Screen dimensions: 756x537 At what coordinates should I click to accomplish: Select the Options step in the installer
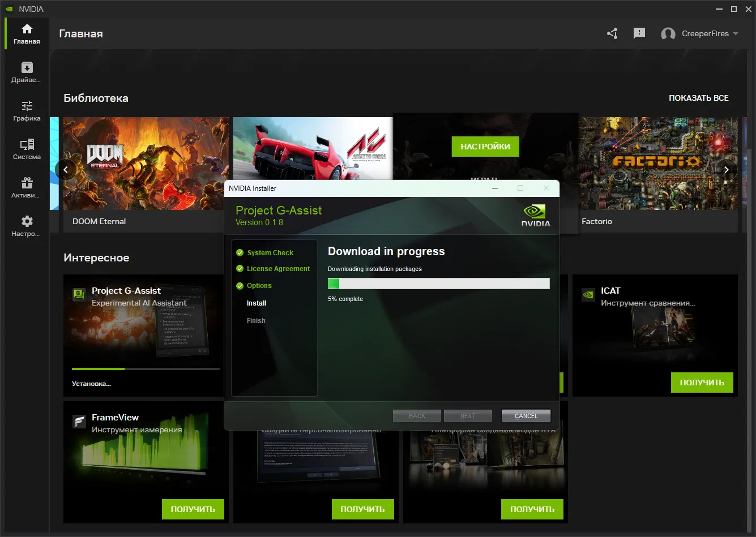coord(260,286)
